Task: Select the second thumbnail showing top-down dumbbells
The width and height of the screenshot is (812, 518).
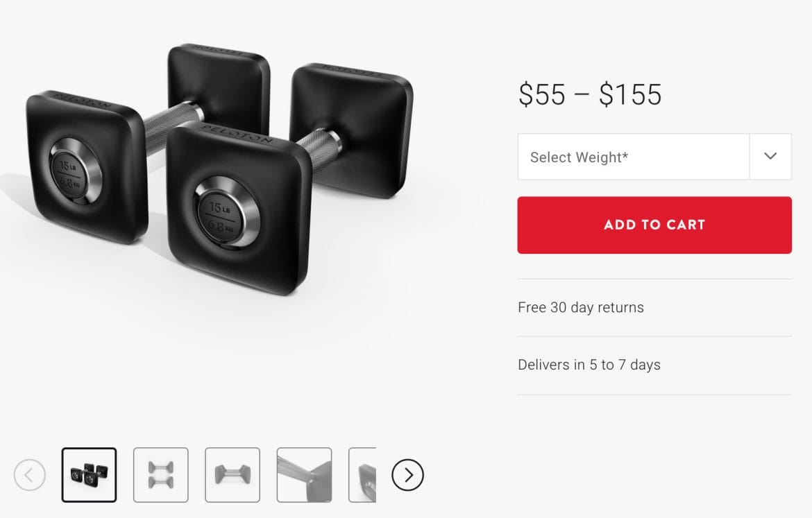Action: pyautogui.click(x=160, y=474)
